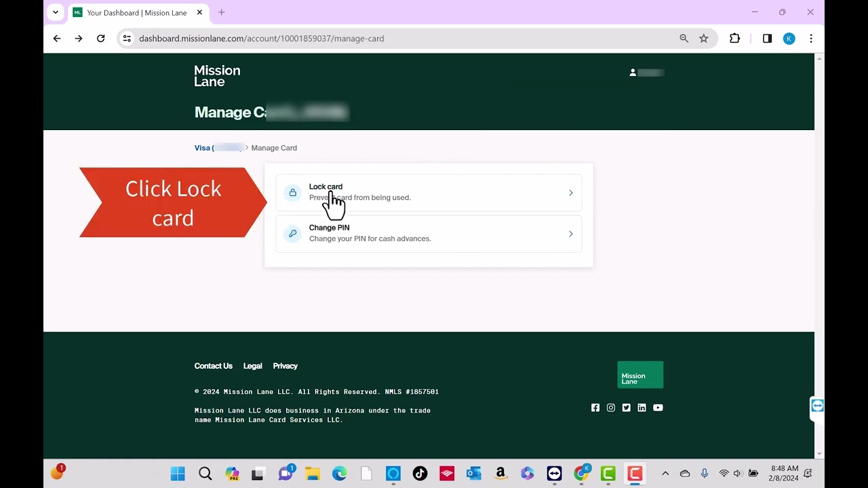Open the Legal footer link

(252, 366)
